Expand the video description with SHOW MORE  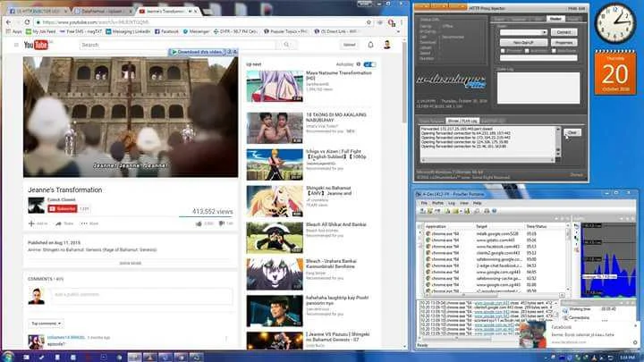click(131, 263)
